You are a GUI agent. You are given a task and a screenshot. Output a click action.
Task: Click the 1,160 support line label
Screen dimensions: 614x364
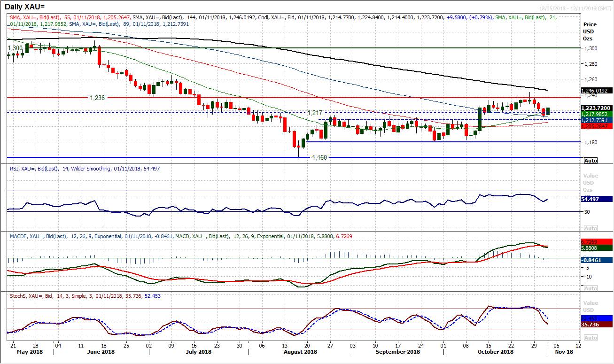(x=319, y=158)
